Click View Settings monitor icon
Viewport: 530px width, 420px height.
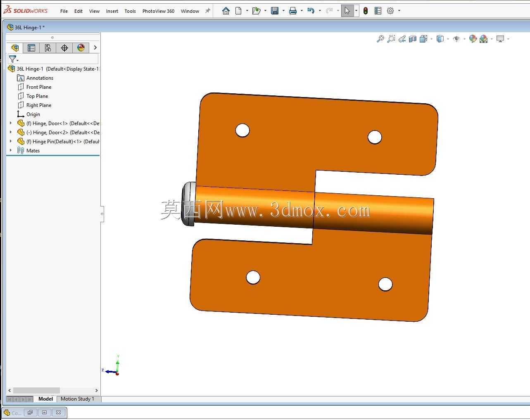(500, 39)
